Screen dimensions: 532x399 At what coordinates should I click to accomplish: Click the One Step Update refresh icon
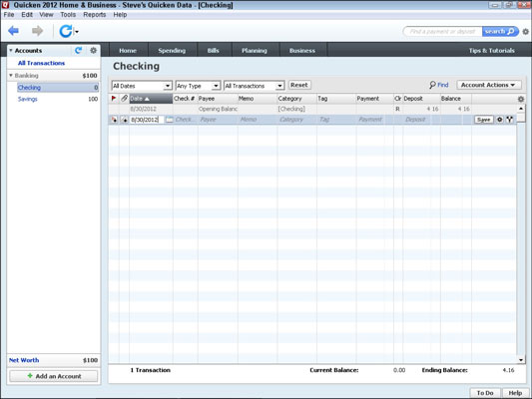click(66, 31)
